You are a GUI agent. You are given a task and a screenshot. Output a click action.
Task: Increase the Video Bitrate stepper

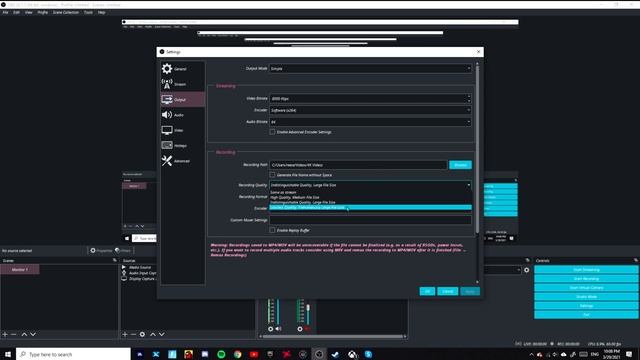click(469, 96)
